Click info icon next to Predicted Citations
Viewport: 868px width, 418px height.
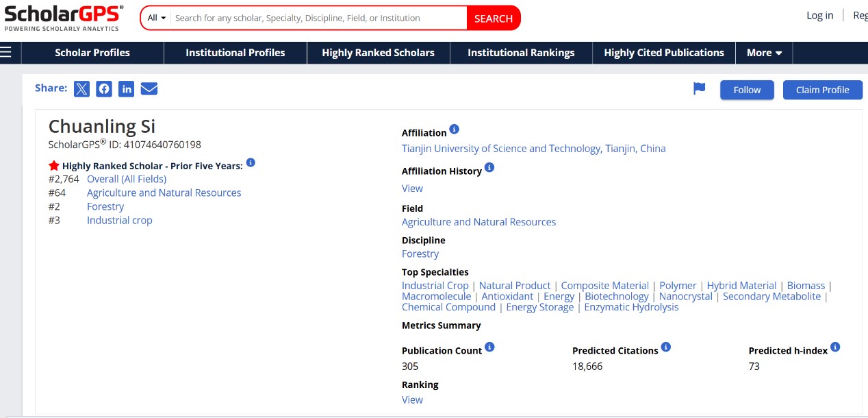[666, 347]
